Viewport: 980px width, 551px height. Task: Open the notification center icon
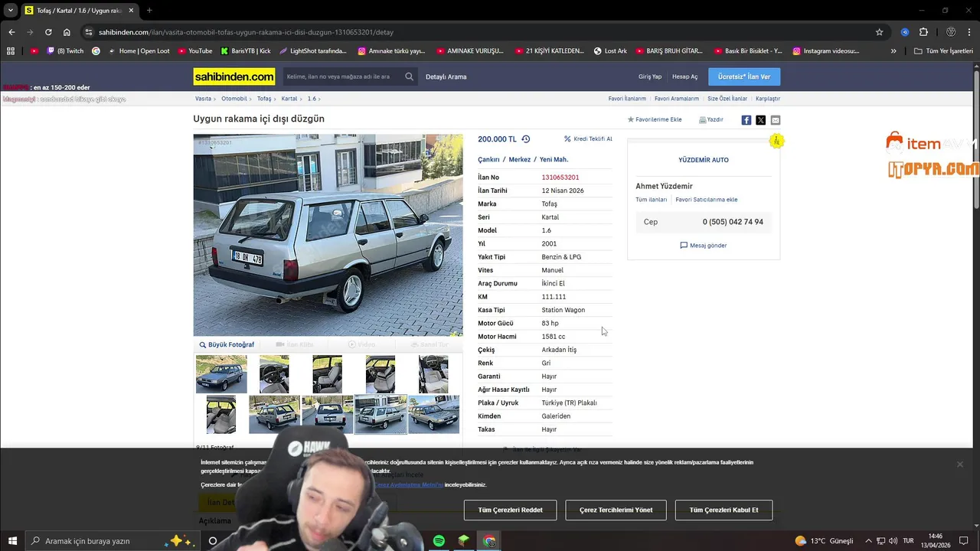tap(964, 541)
